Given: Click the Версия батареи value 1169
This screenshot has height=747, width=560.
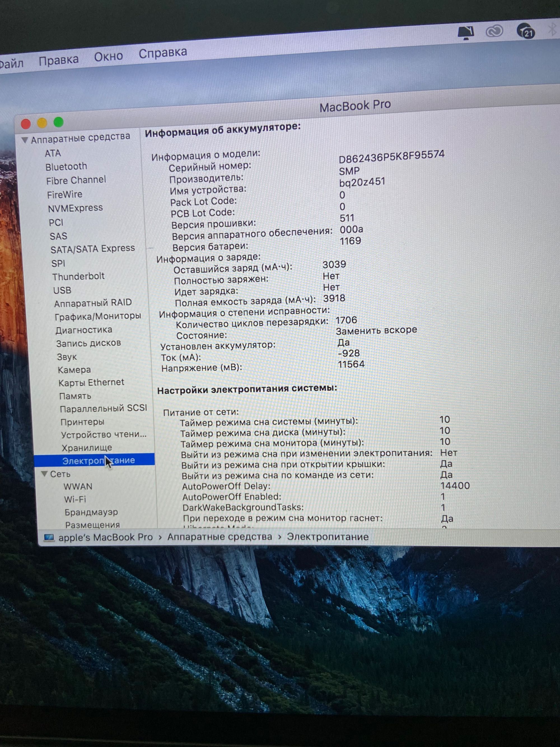Looking at the screenshot, I should [x=350, y=241].
